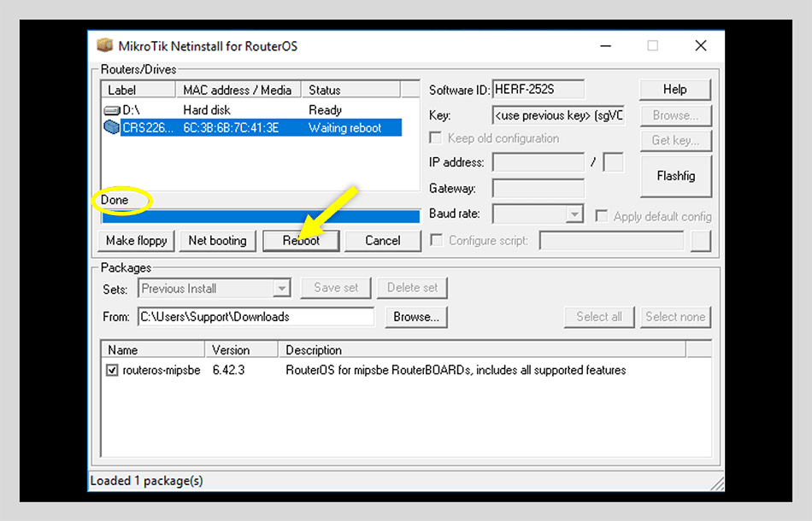The height and width of the screenshot is (521, 812).
Task: Click the Key input field
Action: 559,115
